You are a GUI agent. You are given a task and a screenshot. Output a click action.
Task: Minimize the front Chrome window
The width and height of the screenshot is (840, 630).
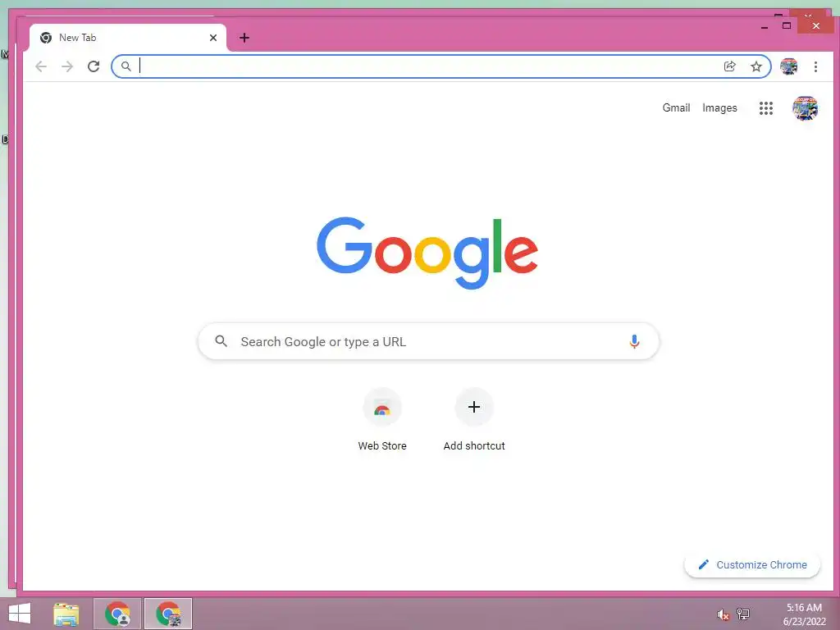pos(765,25)
